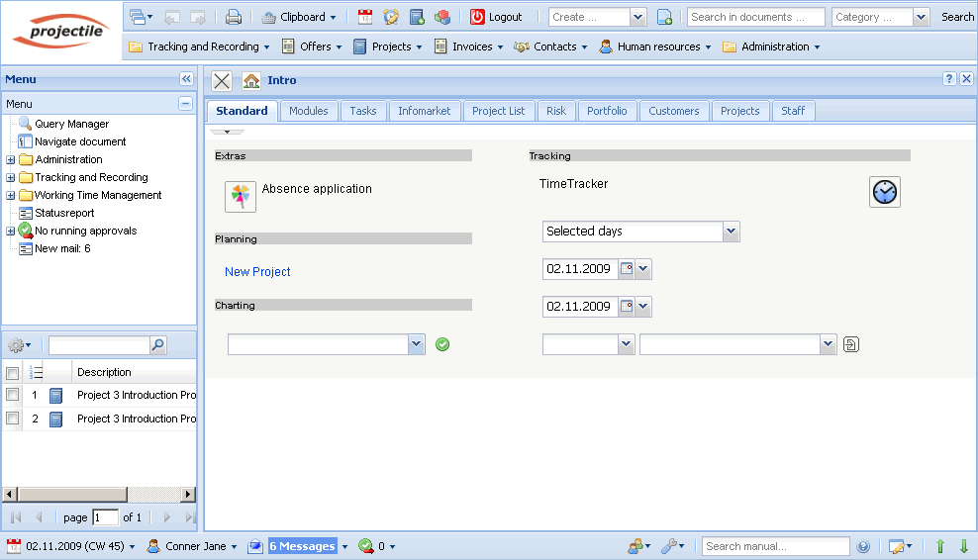Open the Absence application icon

click(x=241, y=197)
